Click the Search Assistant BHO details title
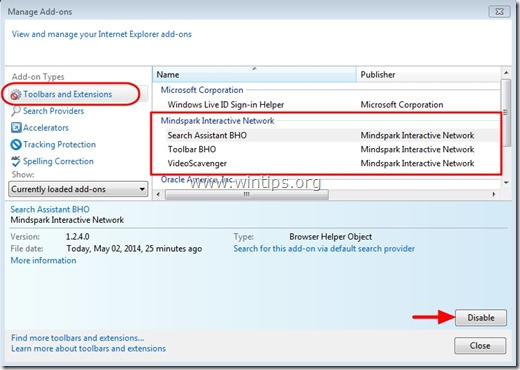The image size is (520, 370). tap(50, 210)
